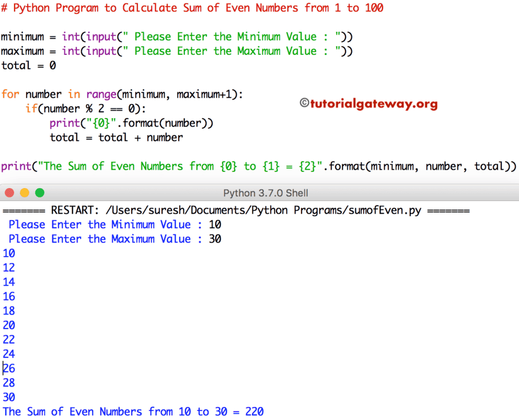Click the yellow minimize button on the Shell window
Image resolution: width=519 pixels, height=420 pixels.
24,192
